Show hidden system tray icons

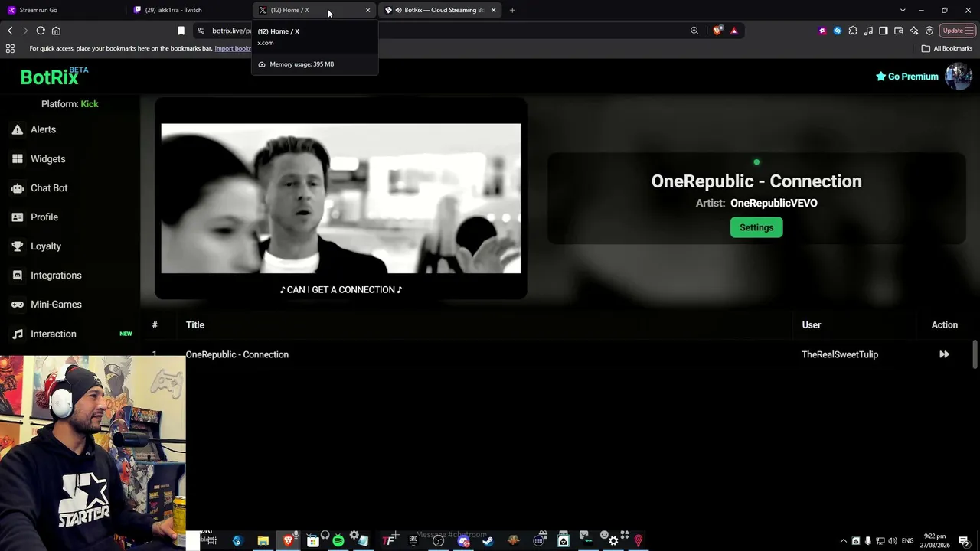point(844,541)
